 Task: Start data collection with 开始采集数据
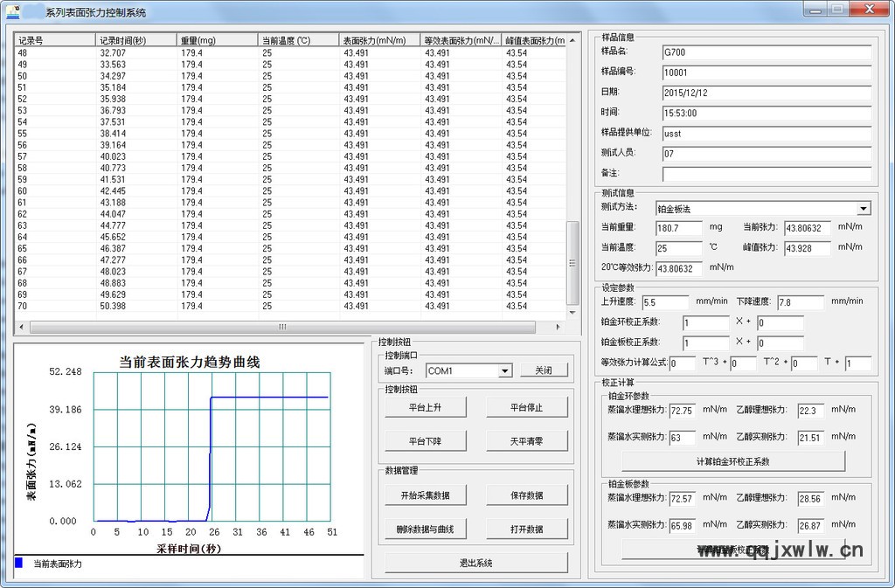tap(426, 495)
